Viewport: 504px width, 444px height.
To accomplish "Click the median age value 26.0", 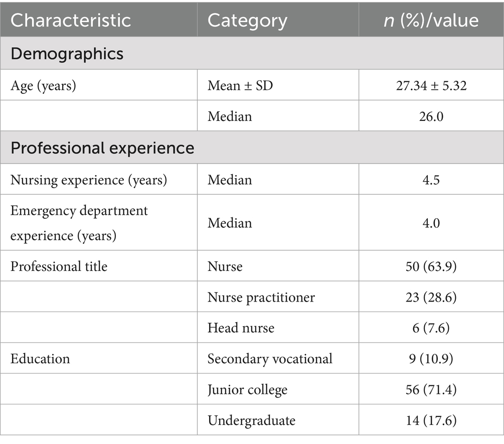I will (x=431, y=116).
